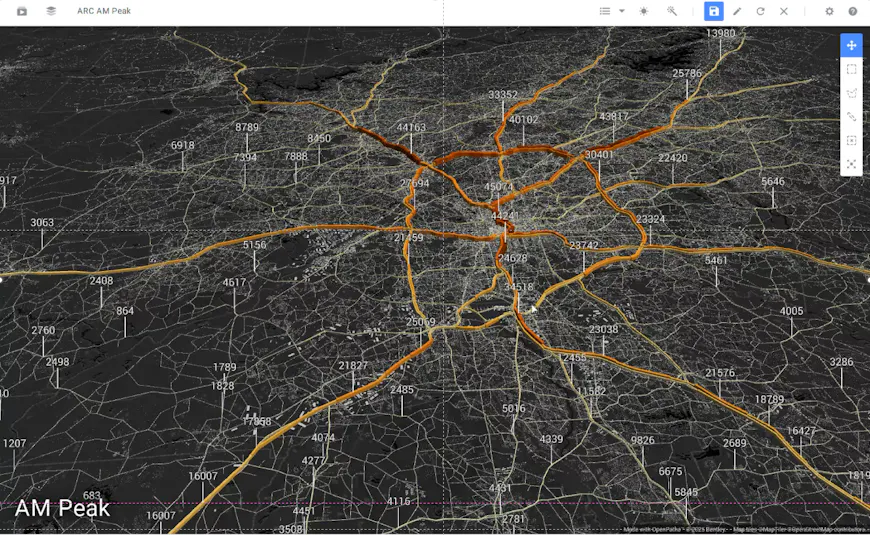Click traffic label 33352
The height and width of the screenshot is (535, 870).
point(503,95)
